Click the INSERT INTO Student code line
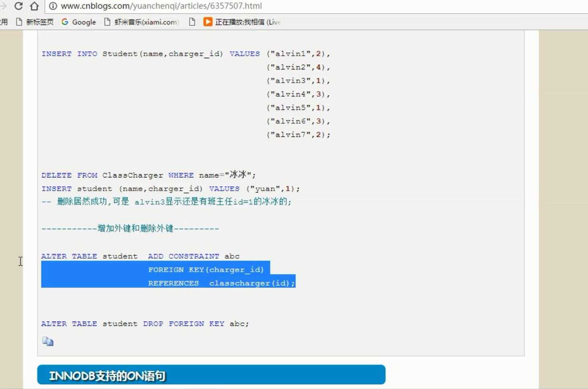The height and width of the screenshot is (389, 588). 186,54
